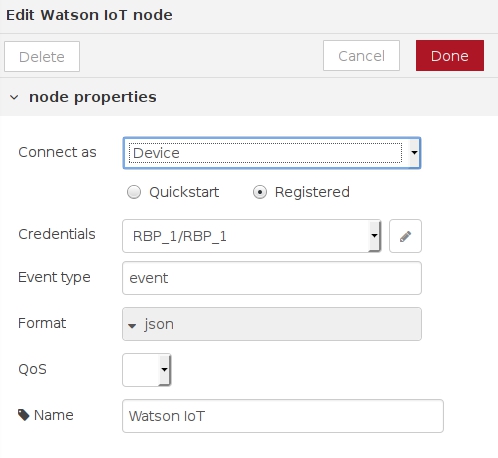
Task: Select the Registered radio button
Action: point(260,192)
